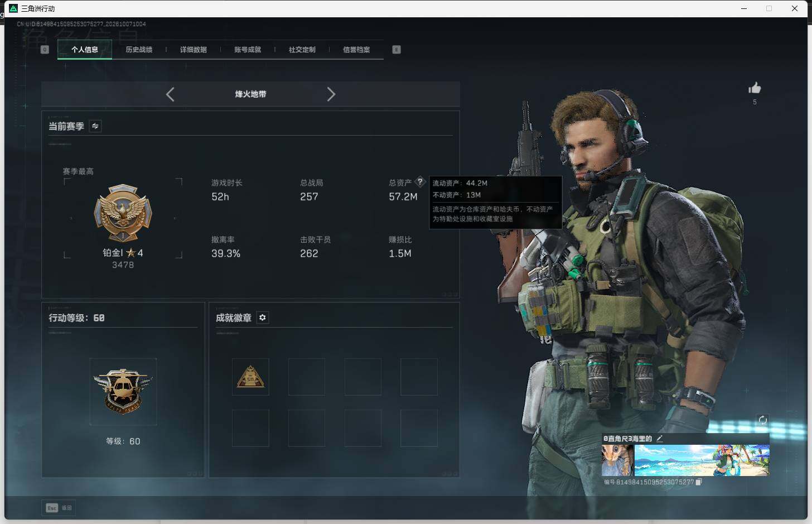Click the 总资产 value 57.2M
This screenshot has height=524, width=812.
[403, 197]
